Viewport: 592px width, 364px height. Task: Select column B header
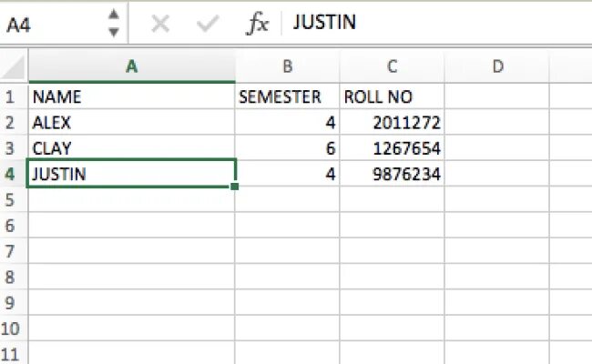tap(288, 66)
